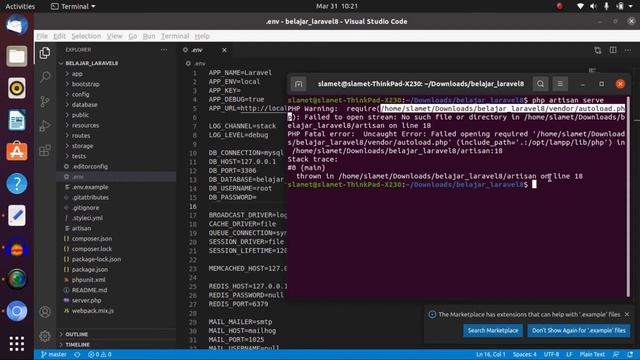Click the master branch status item
Screen dimensions: 640x360
coord(53,354)
